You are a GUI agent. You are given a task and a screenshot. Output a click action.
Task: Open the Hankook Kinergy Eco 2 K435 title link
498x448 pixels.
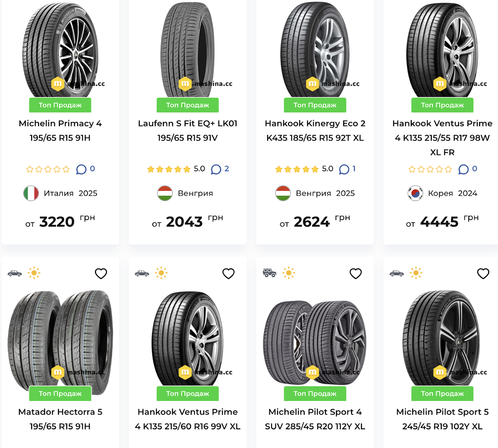pyautogui.click(x=315, y=130)
